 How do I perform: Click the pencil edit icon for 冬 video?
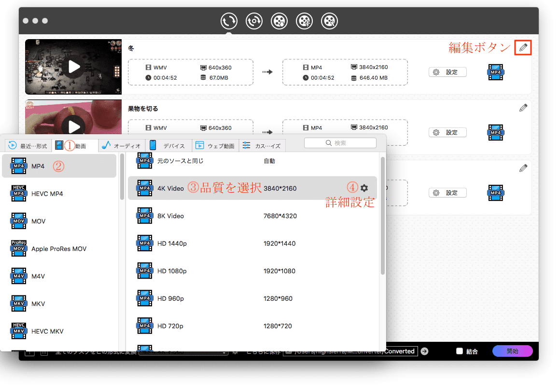[523, 47]
